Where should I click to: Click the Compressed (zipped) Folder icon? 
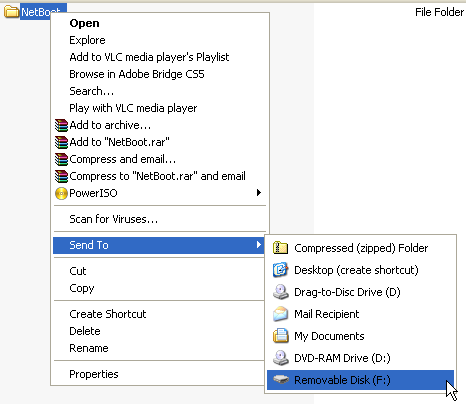pos(280,248)
